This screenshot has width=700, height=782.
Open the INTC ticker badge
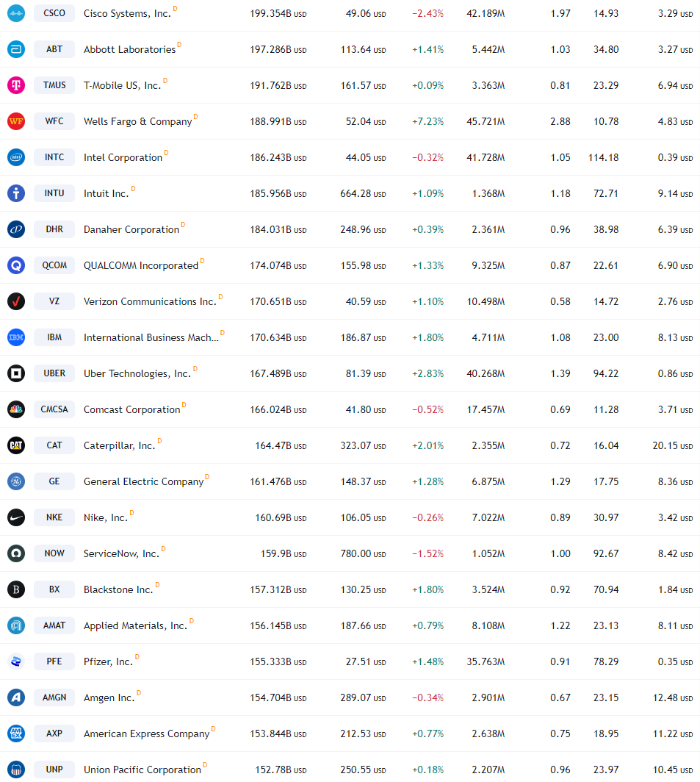(54, 157)
